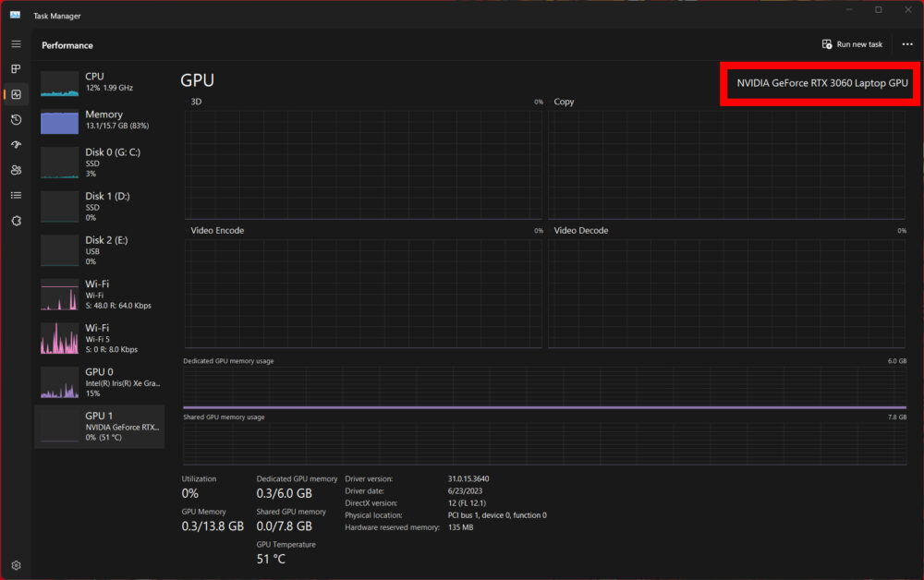Screen dimensions: 924x580
Task: Open the three-dot more options menu
Action: pyautogui.click(x=906, y=44)
